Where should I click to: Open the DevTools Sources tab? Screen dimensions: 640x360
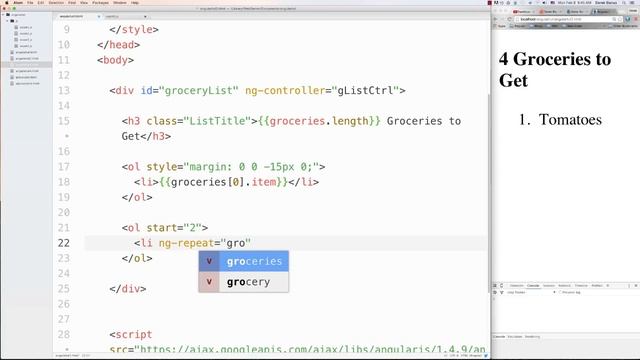pos(549,286)
